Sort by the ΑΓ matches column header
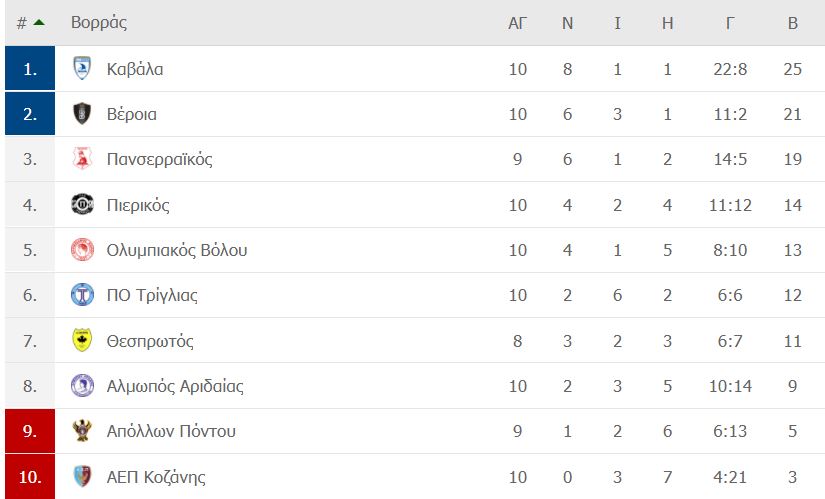825x499 pixels. (517, 23)
